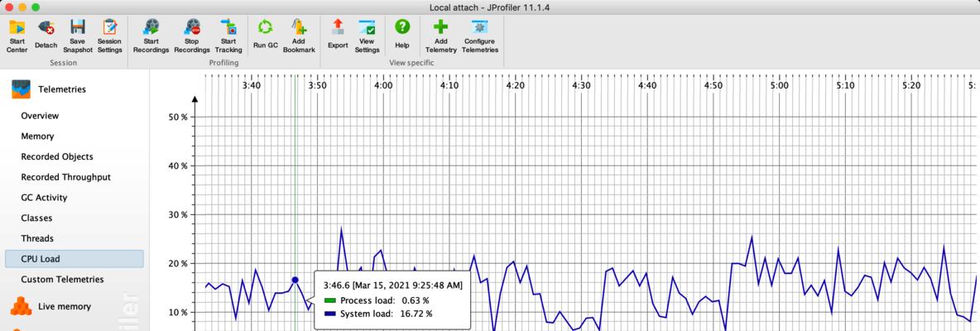
Task: Export the current view
Action: (338, 36)
